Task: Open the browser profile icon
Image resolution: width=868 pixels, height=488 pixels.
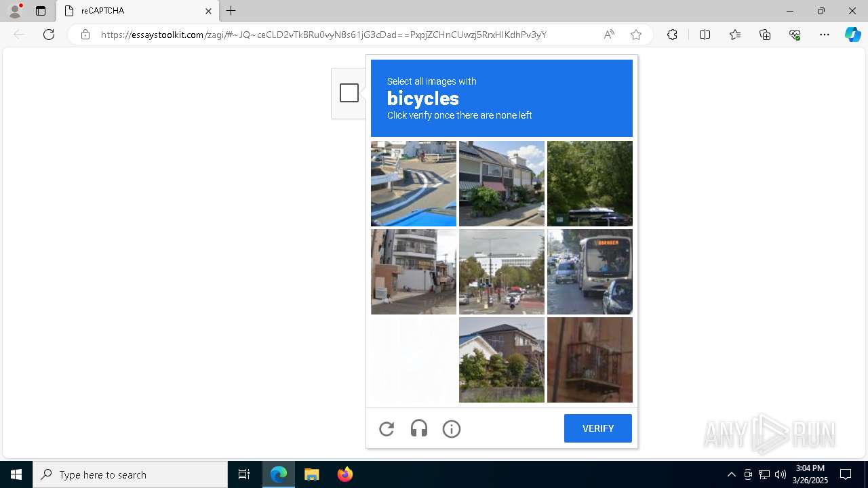Action: pos(15,11)
